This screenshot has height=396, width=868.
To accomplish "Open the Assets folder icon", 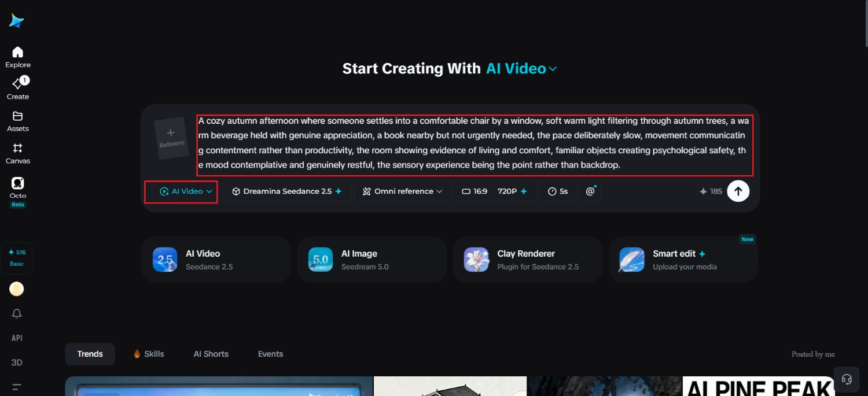I will pyautogui.click(x=17, y=121).
